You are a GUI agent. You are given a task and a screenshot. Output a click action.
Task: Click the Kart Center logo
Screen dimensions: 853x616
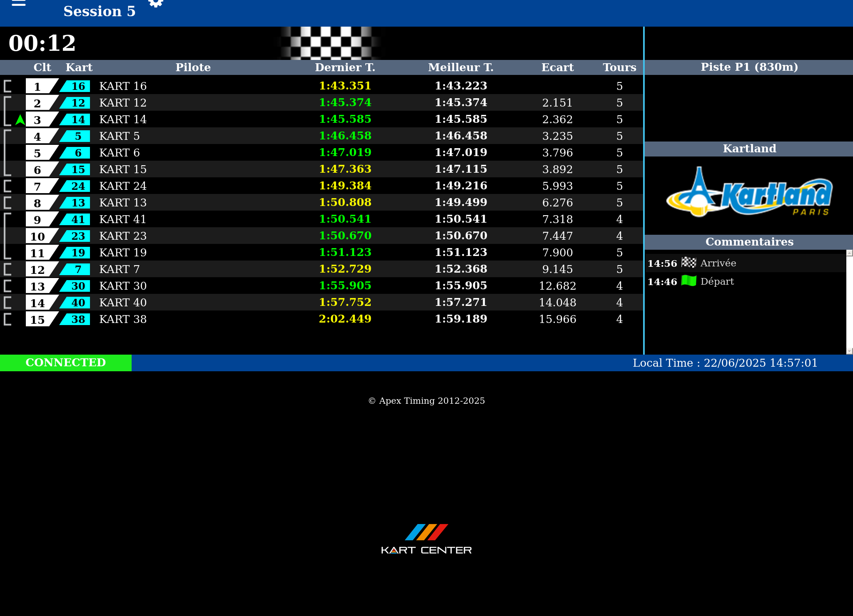pos(426,539)
